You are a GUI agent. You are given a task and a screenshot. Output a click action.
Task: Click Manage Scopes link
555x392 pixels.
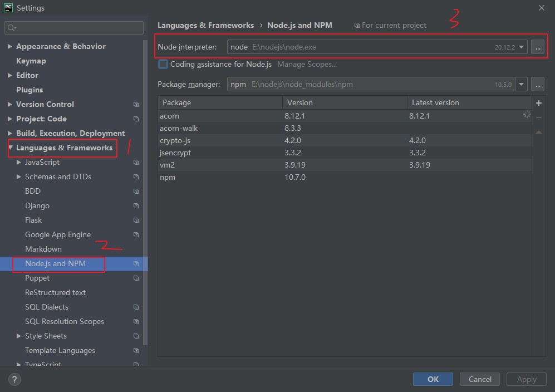tap(307, 65)
